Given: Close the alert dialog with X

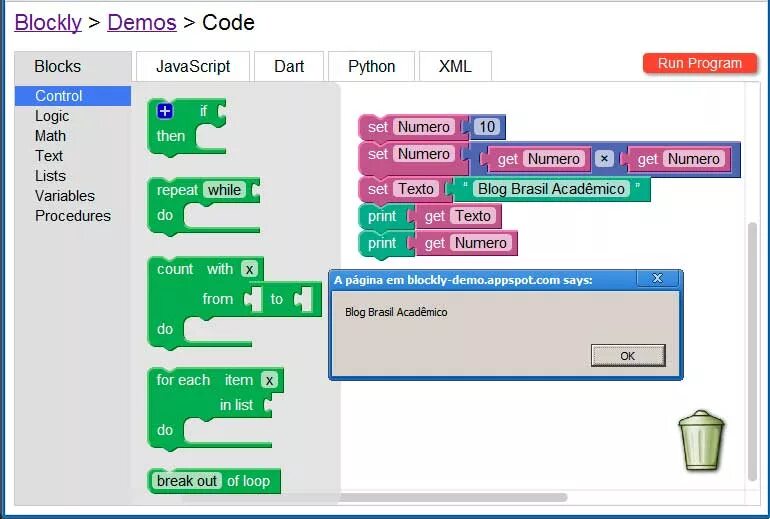Looking at the screenshot, I should [x=658, y=278].
